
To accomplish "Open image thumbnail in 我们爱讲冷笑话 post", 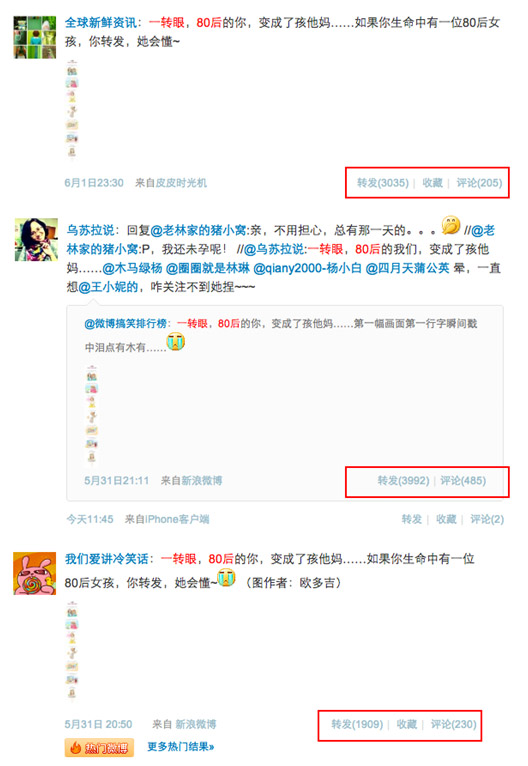I will click(72, 651).
